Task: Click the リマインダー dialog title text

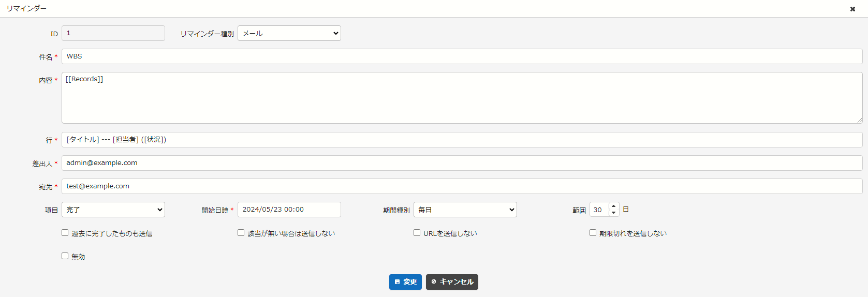Action: click(26, 9)
